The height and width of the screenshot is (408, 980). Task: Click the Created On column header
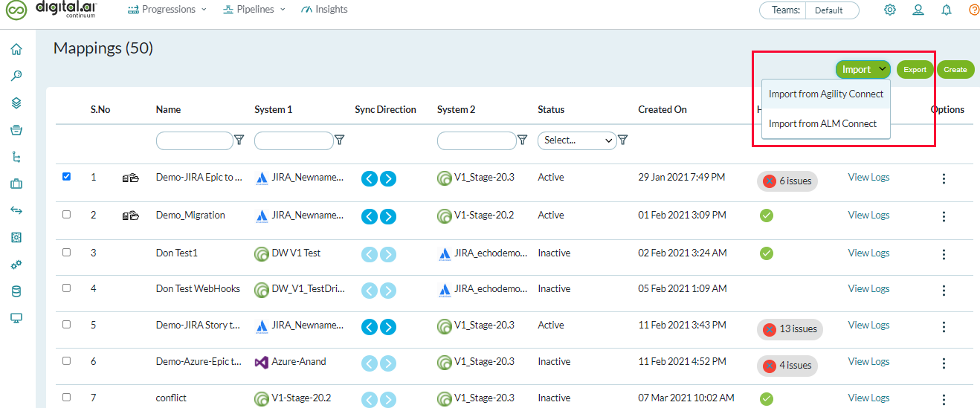click(663, 109)
